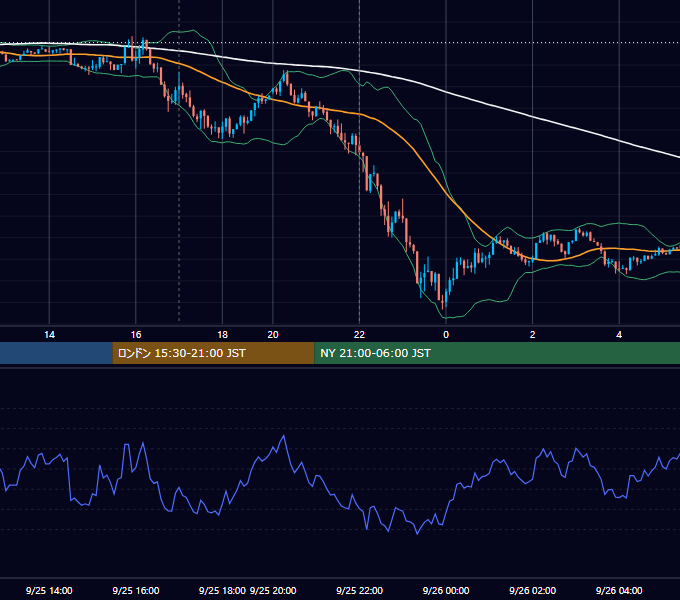Click the '16' hour axis label
Image resolution: width=680 pixels, height=600 pixels.
click(x=136, y=335)
